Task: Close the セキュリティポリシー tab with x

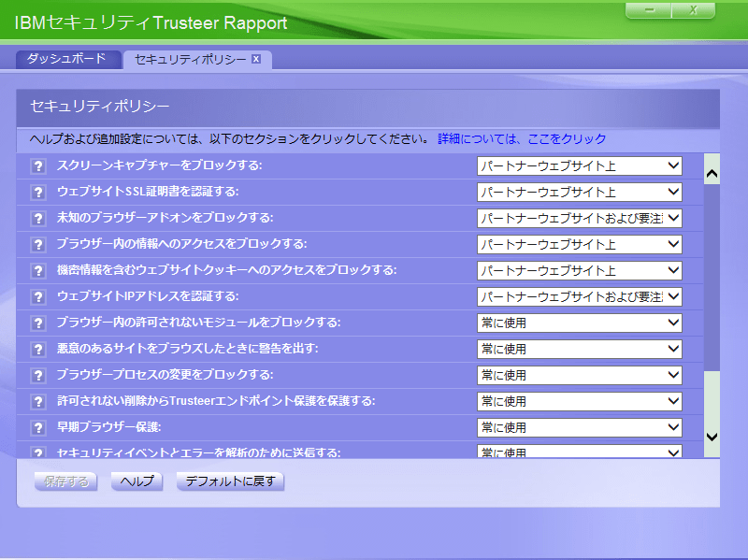Action: point(256,59)
